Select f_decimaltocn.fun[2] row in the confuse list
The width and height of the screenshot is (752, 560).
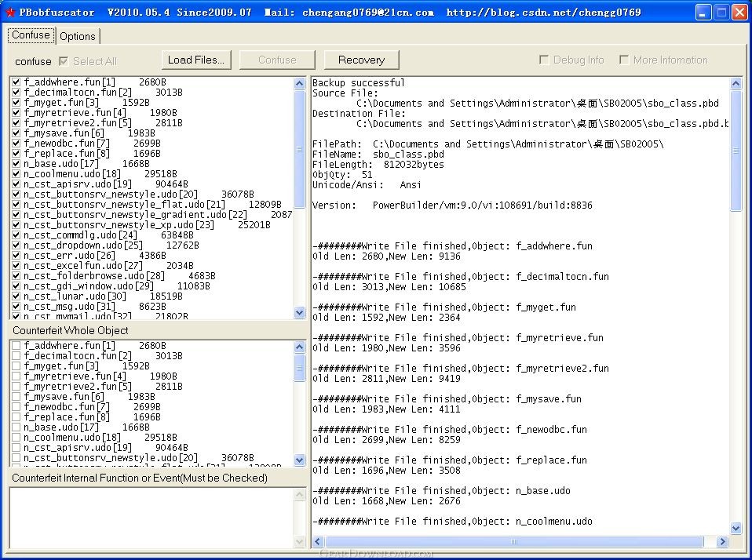click(103, 93)
